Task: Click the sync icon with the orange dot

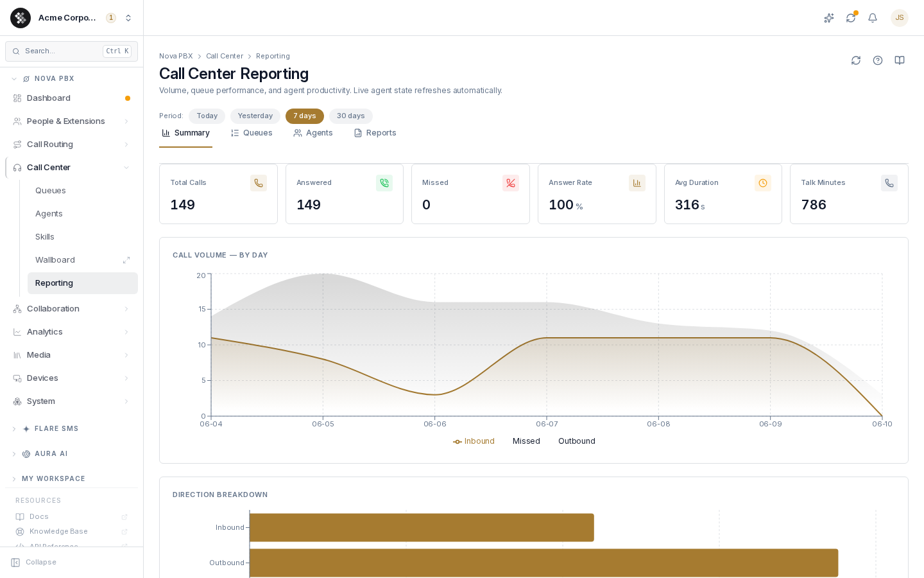Action: tap(851, 18)
